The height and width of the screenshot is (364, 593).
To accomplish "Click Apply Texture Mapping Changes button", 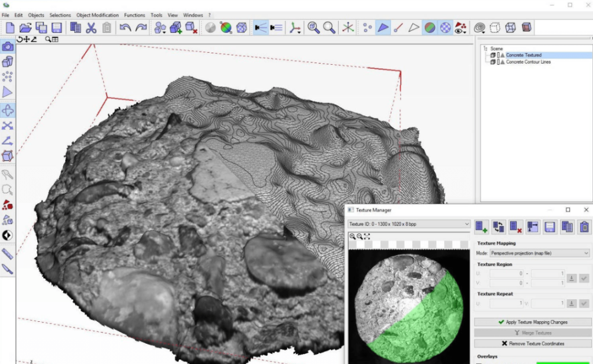I will click(x=532, y=322).
